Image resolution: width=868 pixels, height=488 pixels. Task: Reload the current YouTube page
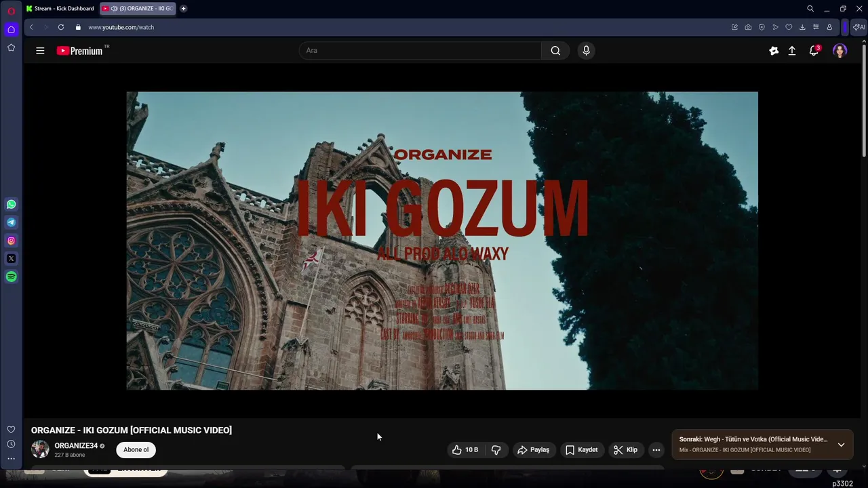(x=61, y=27)
